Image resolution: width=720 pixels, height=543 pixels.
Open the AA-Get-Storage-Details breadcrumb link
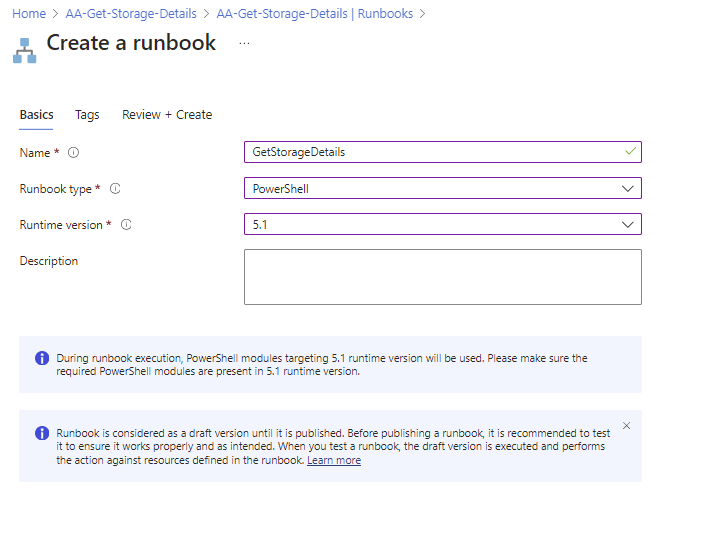click(131, 14)
